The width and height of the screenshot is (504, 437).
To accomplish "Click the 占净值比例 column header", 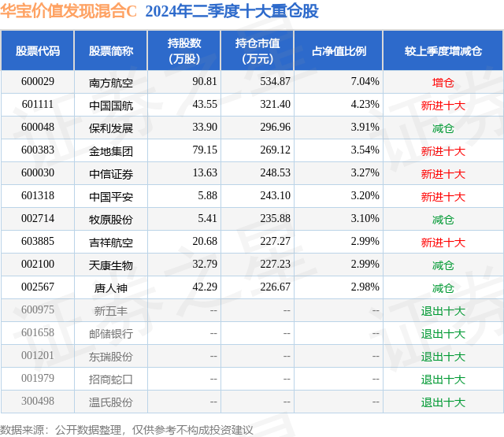I will click(x=339, y=50).
